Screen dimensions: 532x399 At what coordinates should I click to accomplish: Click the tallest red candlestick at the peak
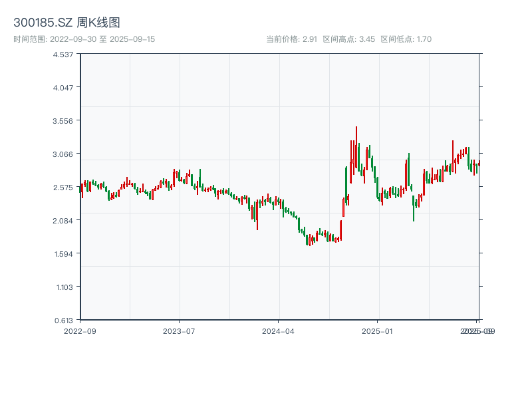(x=356, y=146)
